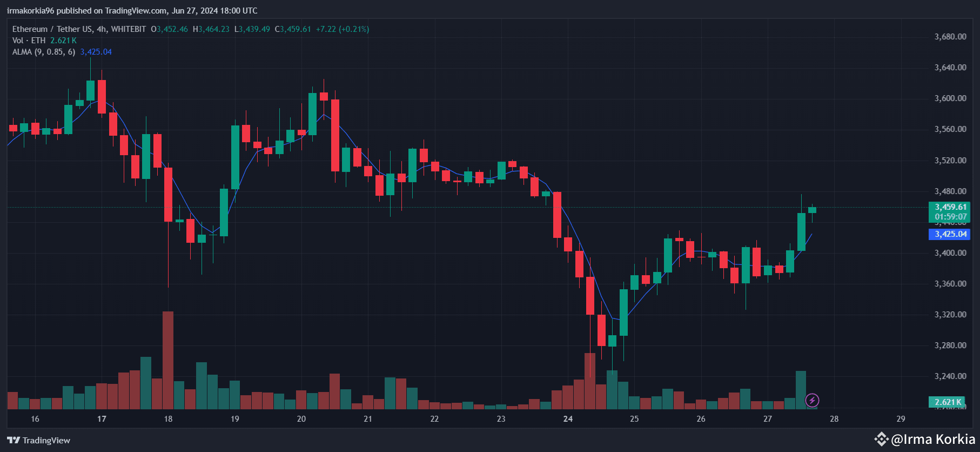Click the Vol · ETH indicator legend
This screenshot has width=980, height=452.
pos(29,41)
